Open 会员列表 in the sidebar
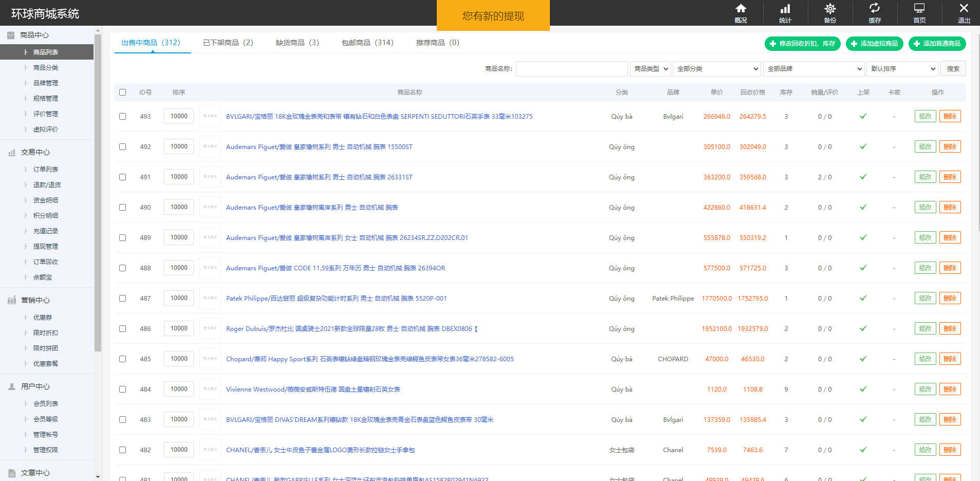The image size is (980, 481). (x=46, y=404)
